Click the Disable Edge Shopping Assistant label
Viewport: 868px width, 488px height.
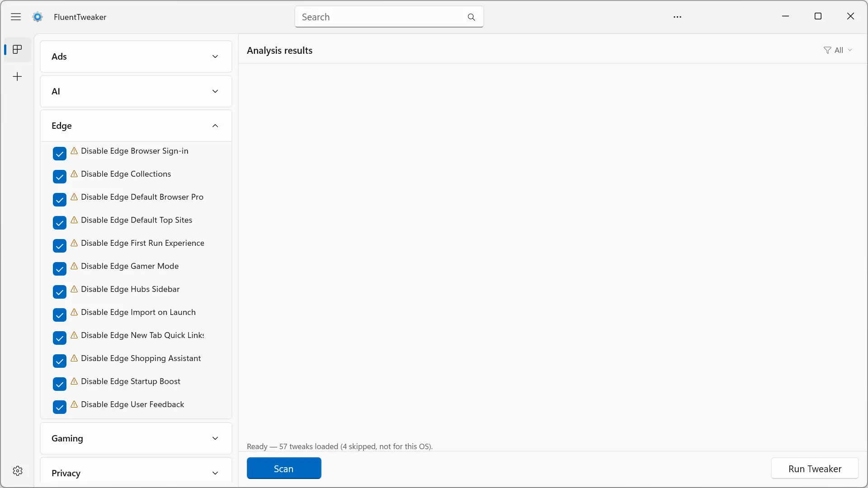(x=141, y=358)
